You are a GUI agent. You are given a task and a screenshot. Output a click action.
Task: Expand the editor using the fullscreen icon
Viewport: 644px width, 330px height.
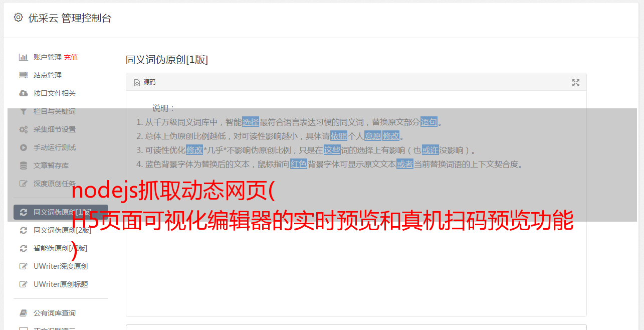(x=576, y=83)
